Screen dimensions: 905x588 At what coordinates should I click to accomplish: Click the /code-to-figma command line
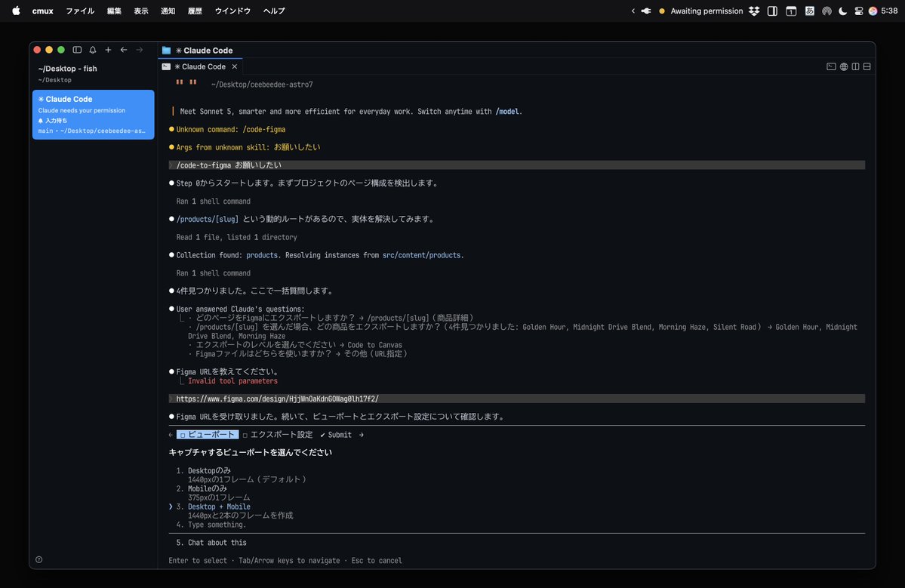pos(516,165)
